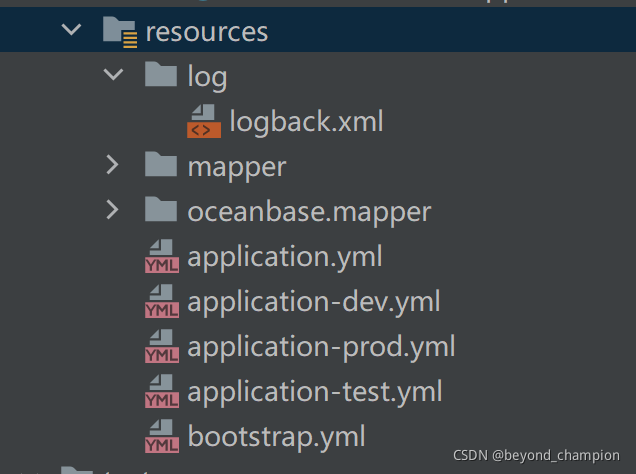Viewport: 636px width, 474px height.
Task: Click the application-test.yml YML icon
Action: click(x=162, y=391)
